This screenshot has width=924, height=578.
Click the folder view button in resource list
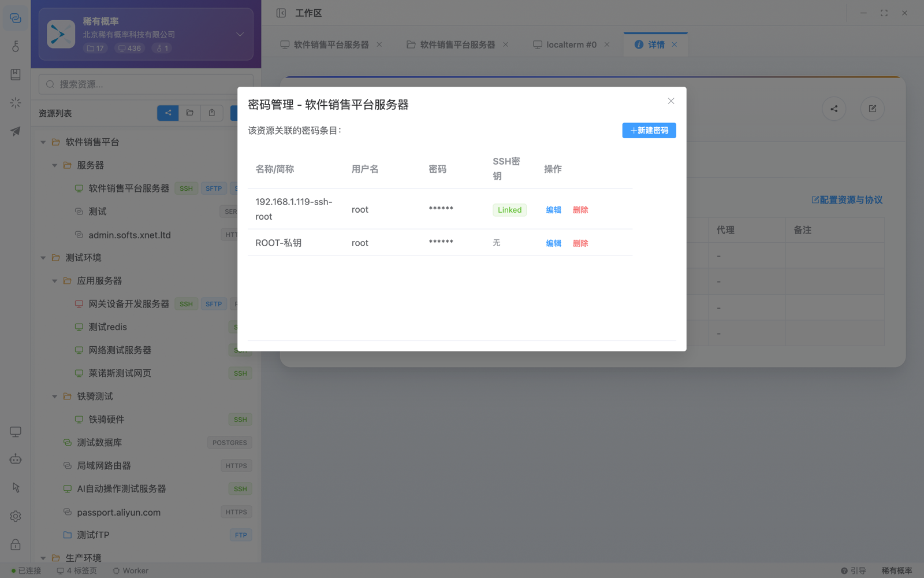coord(190,113)
